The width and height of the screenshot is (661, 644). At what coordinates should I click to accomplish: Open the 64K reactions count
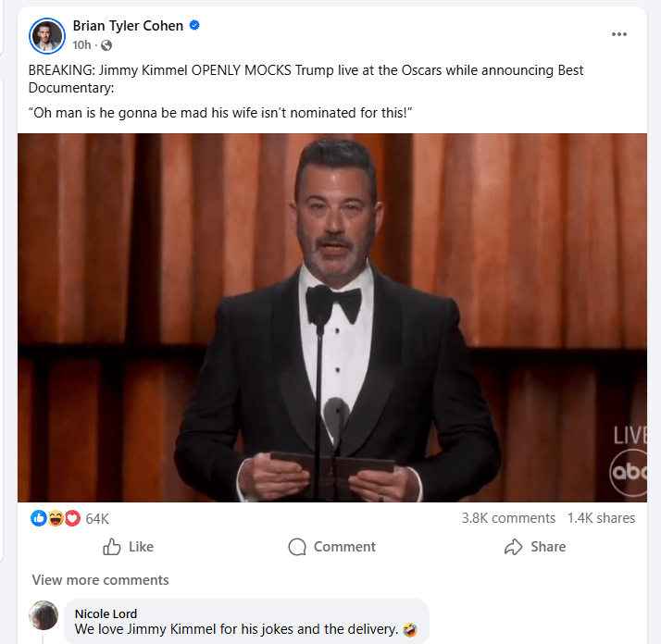tap(97, 518)
